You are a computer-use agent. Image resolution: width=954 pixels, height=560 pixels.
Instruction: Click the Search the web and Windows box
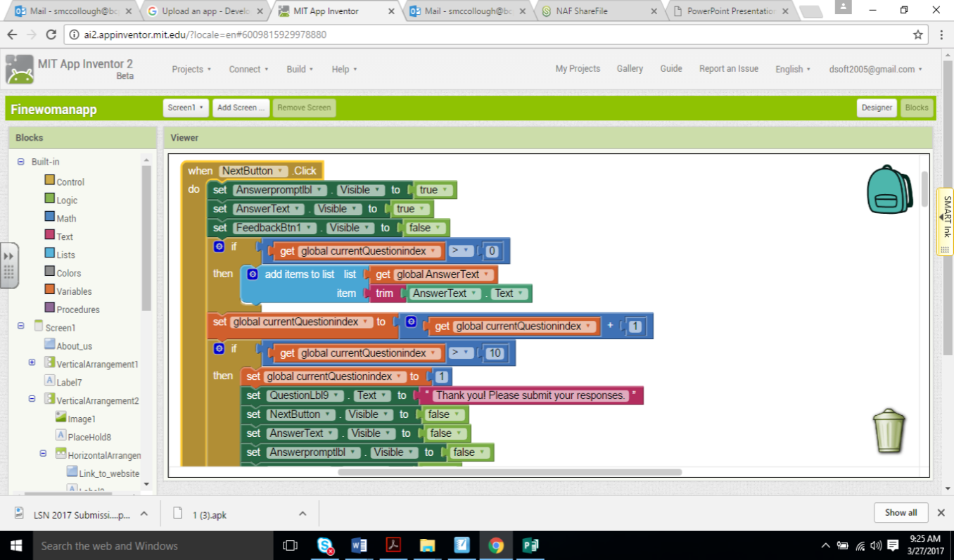click(x=153, y=545)
